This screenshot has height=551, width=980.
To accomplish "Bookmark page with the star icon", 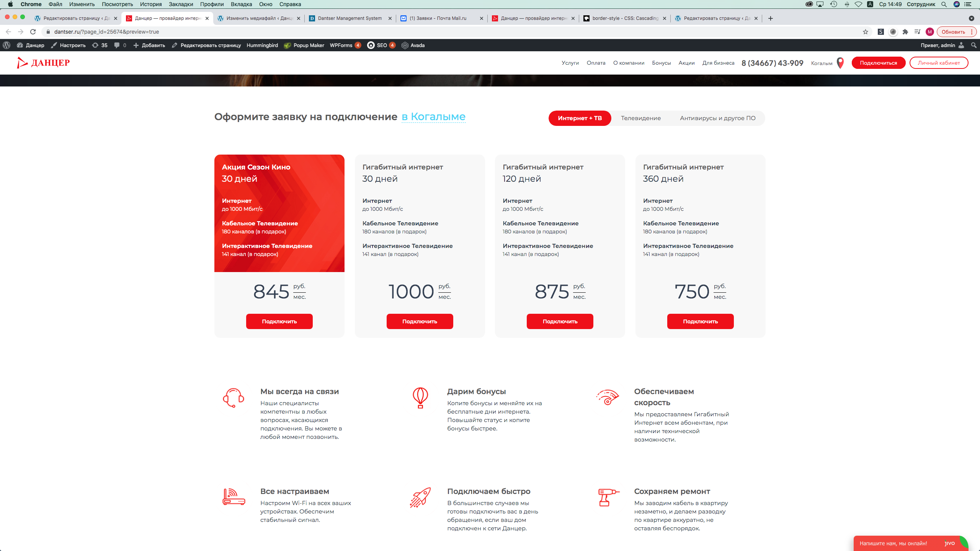I will (x=866, y=32).
